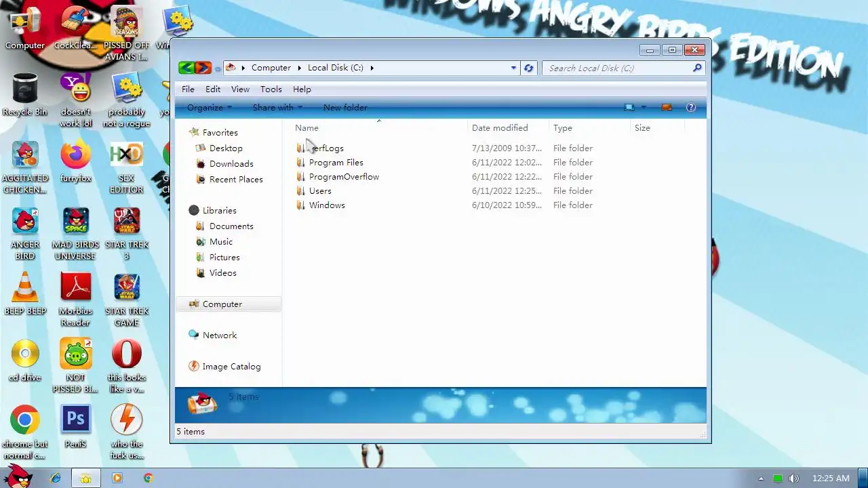The image size is (868, 488).
Task: Open the cd drive desktop icon
Action: pyautogui.click(x=25, y=360)
